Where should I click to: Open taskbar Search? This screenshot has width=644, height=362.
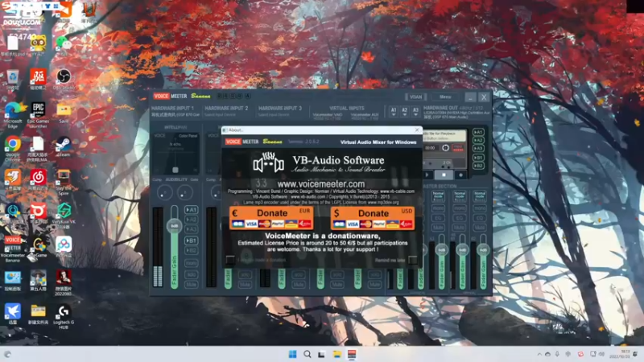click(x=307, y=354)
